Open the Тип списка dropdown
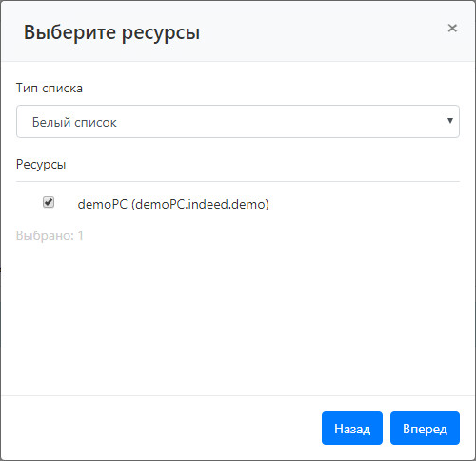This screenshot has height=461, width=476. (238, 122)
